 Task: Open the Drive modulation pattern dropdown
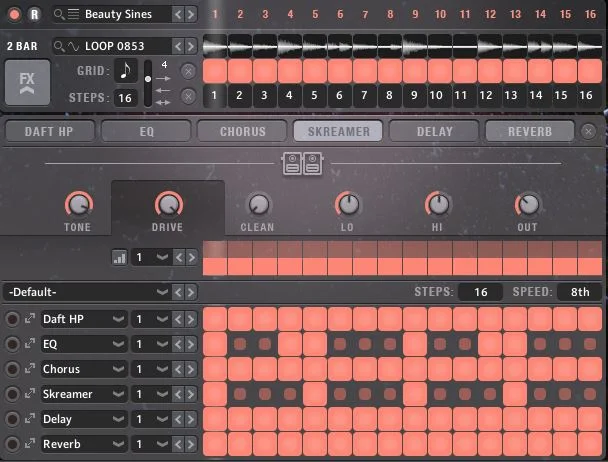pyautogui.click(x=151, y=258)
